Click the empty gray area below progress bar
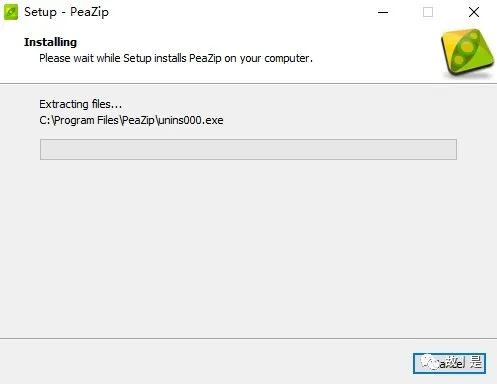The image size is (497, 384). pos(248,247)
